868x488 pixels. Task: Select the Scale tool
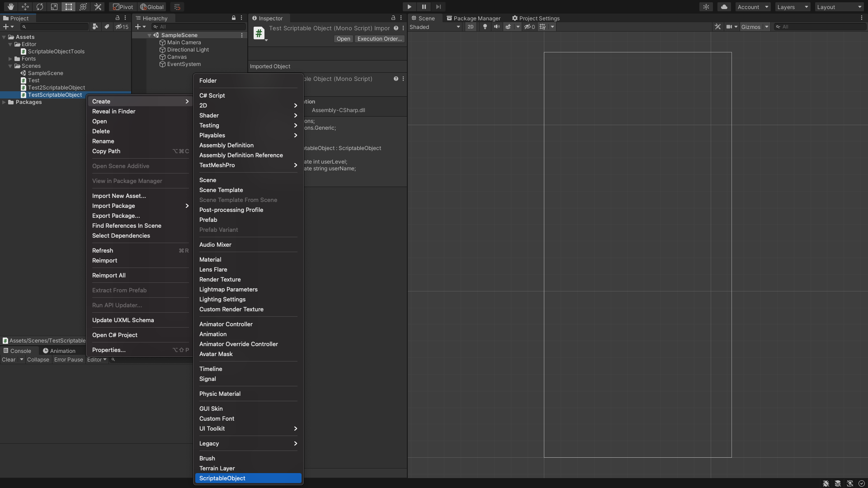[x=54, y=7]
